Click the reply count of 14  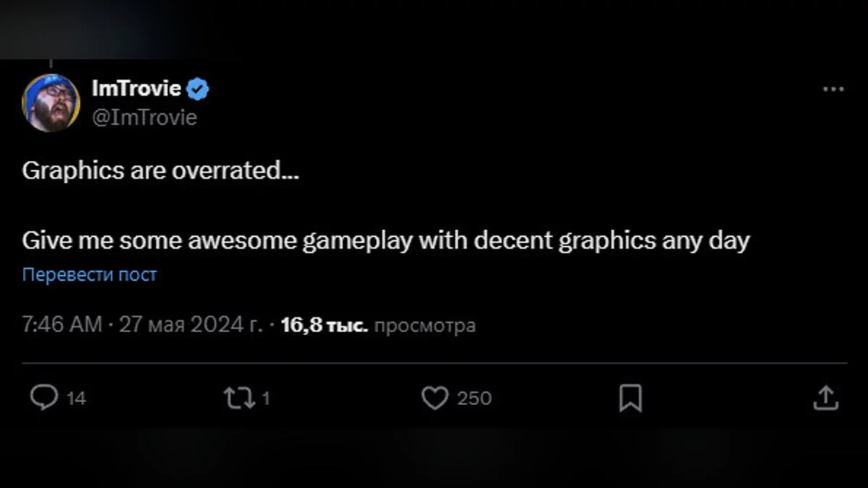pos(76,398)
